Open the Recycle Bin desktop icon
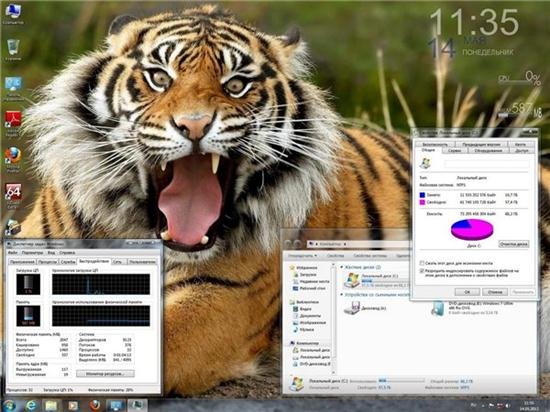 (13, 49)
